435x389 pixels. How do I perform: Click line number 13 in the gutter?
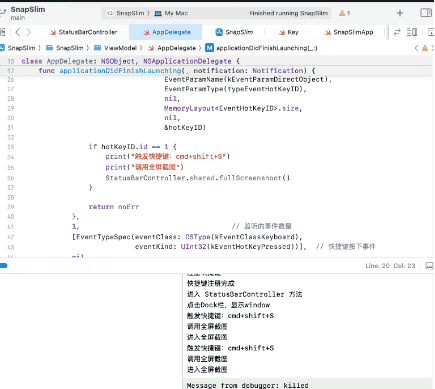tap(11, 61)
